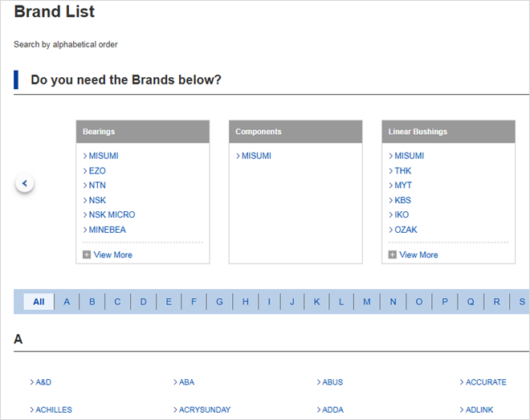This screenshot has width=530, height=420.
Task: Expand View More under Linear Bushings
Action: coord(418,255)
